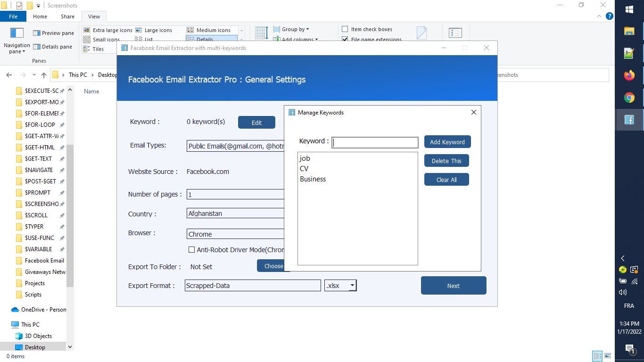Click Edit button beside keyword count
Viewport: 644px width, 362px height.
click(x=256, y=123)
